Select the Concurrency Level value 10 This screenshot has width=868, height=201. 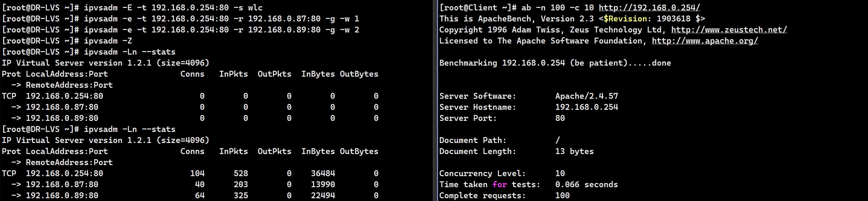click(x=560, y=173)
